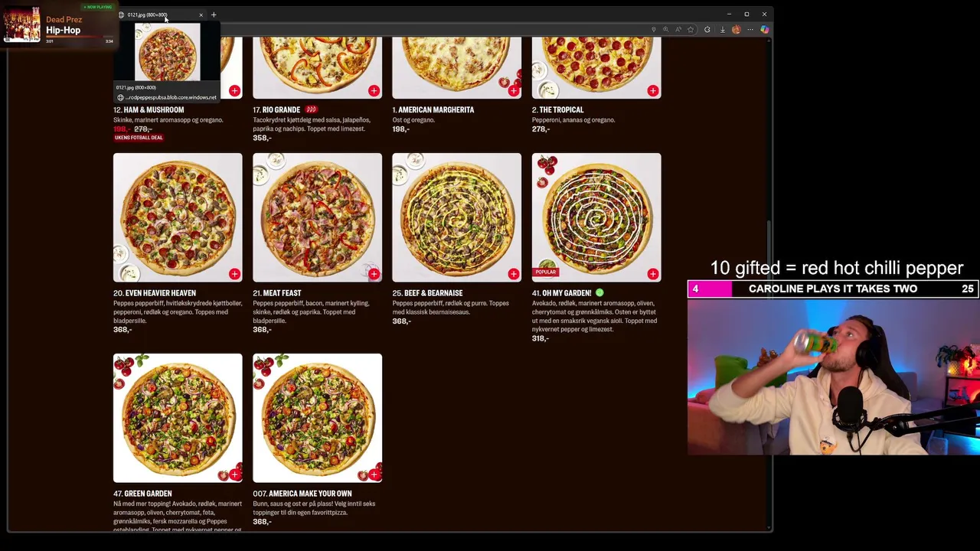Open the Even Heavier Heaven pizza image

point(178,217)
